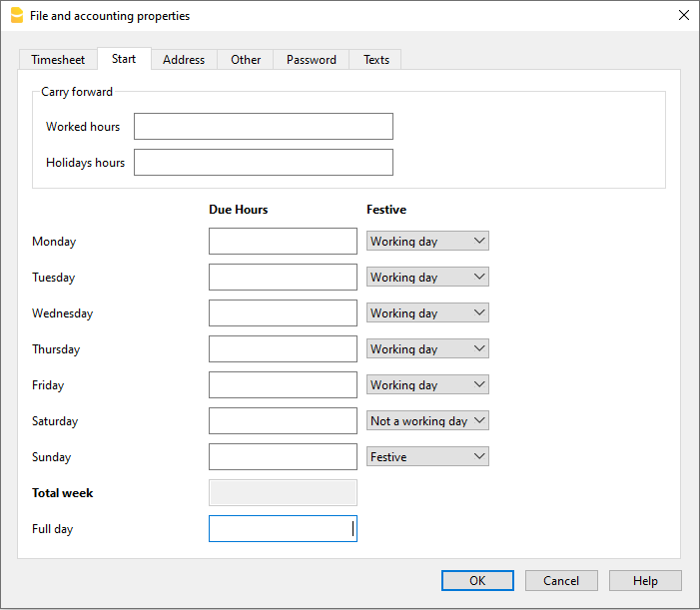Open the Texts tab
Image resolution: width=700 pixels, height=610 pixels.
376,60
